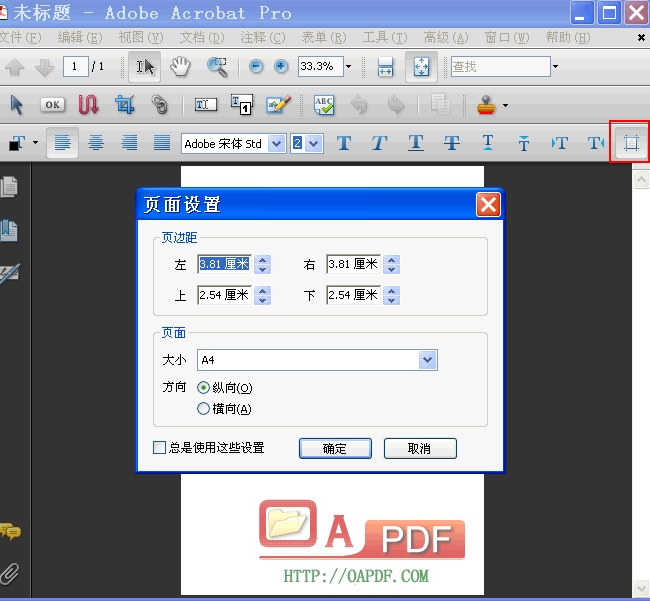Run the ABC spell check
The height and width of the screenshot is (601, 650).
click(324, 105)
